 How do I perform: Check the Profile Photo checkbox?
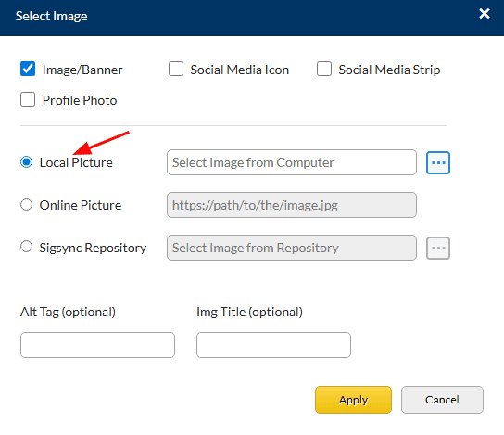(28, 99)
